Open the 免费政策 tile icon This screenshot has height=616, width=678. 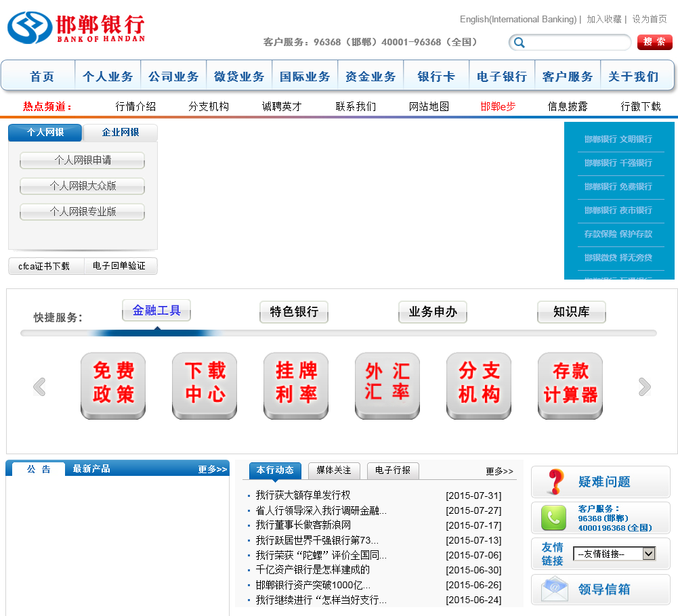tap(113, 386)
